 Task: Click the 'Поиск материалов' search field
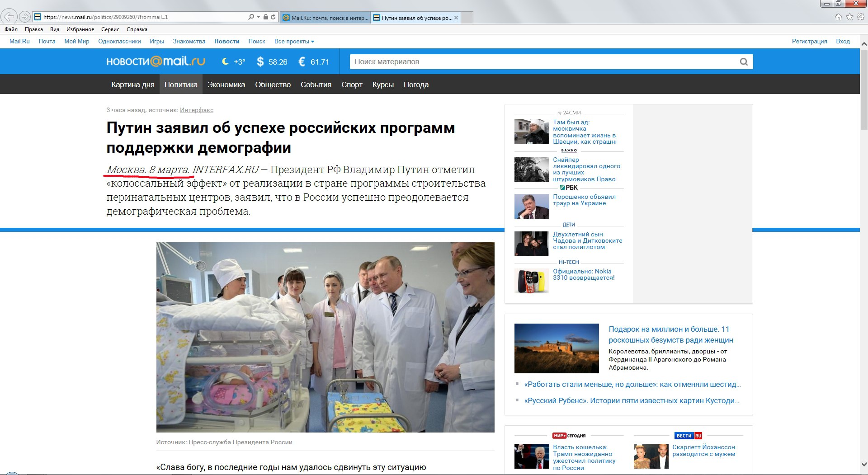tap(542, 62)
